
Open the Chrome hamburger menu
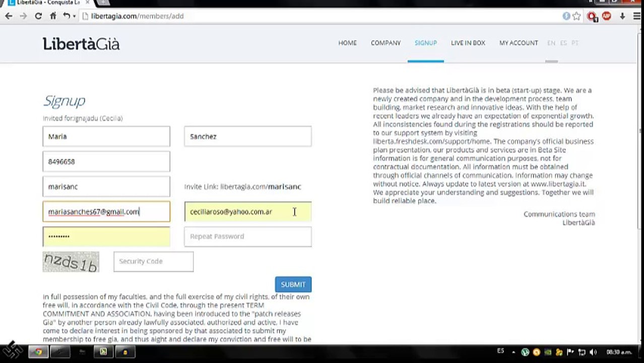click(x=638, y=16)
